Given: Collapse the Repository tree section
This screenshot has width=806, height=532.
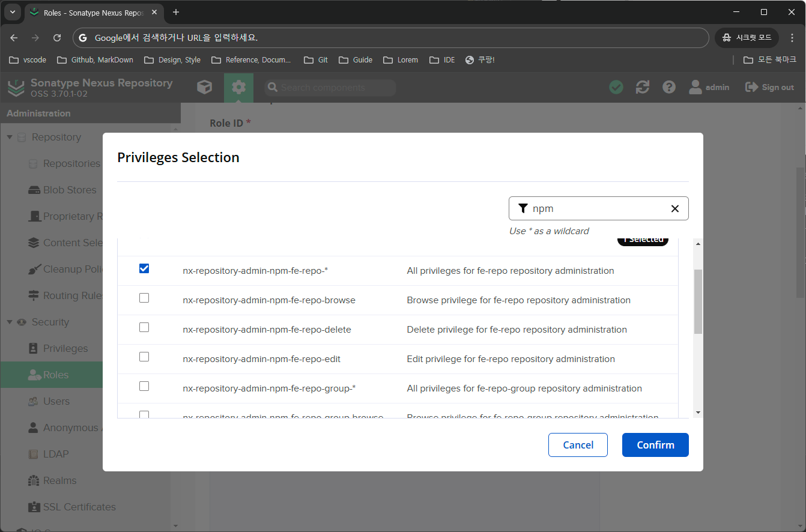Looking at the screenshot, I should coord(10,137).
